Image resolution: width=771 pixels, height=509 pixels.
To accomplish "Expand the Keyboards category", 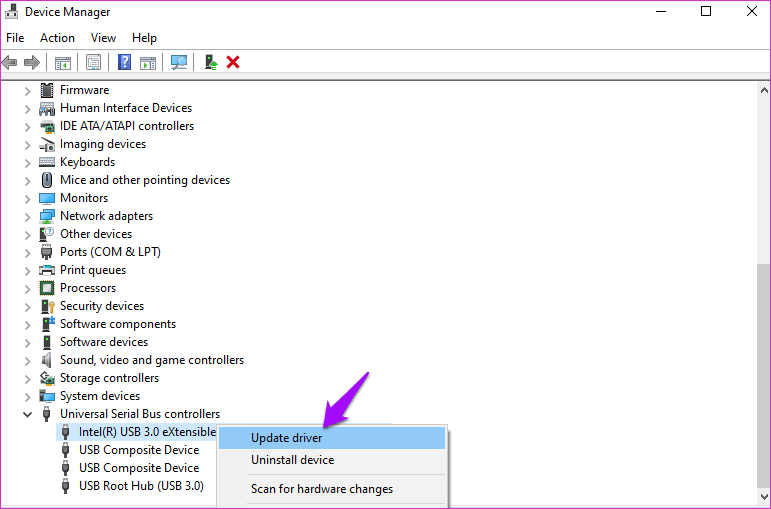I will click(27, 162).
